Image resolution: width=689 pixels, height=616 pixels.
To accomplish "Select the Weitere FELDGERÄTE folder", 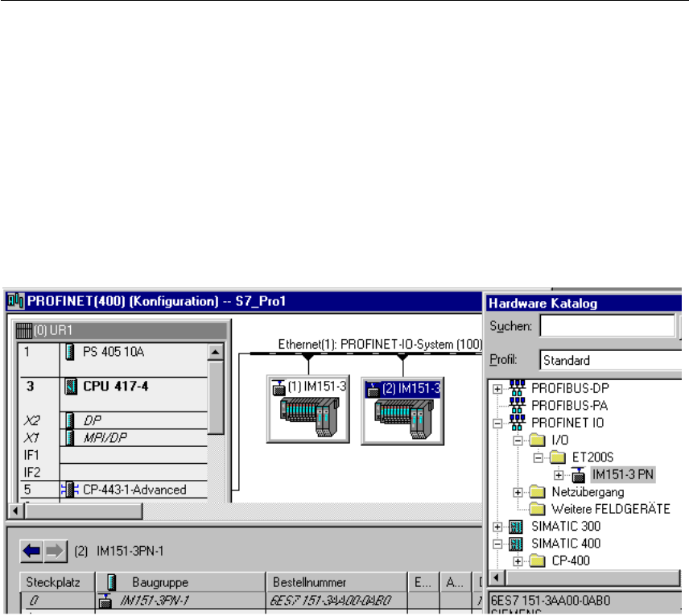I will [610, 509].
